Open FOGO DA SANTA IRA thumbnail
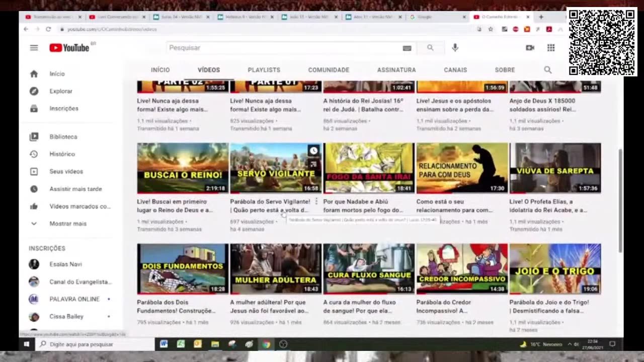Image resolution: width=644 pixels, height=362 pixels. pyautogui.click(x=369, y=168)
